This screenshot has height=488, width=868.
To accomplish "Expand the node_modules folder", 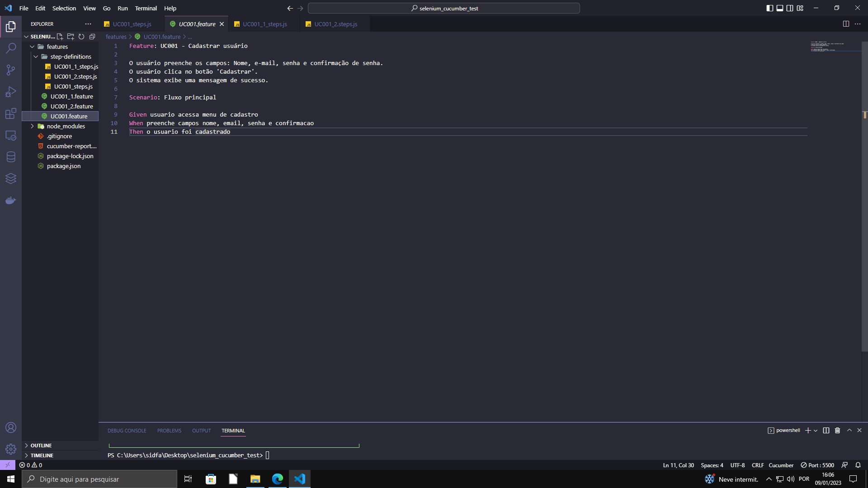I will (32, 126).
